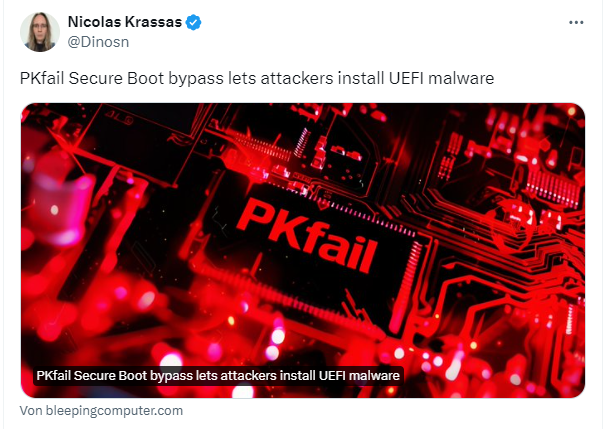This screenshot has width=604, height=429.
Task: Click blank space right of bleepingcomputer.com
Action: [x=385, y=411]
